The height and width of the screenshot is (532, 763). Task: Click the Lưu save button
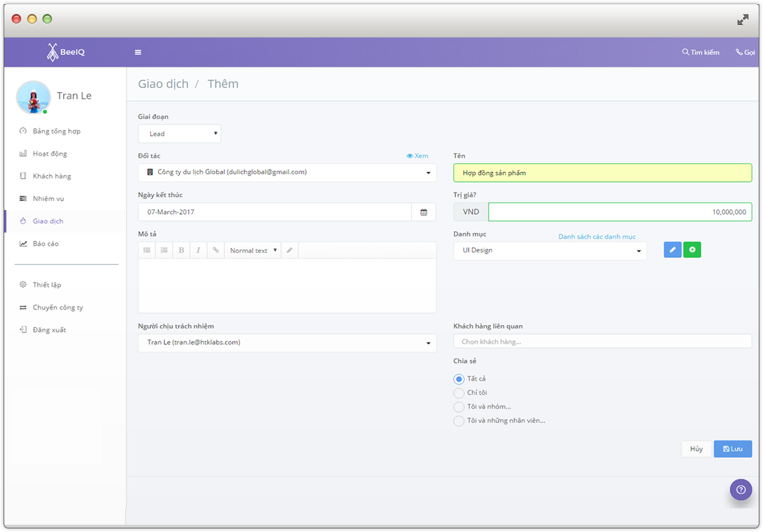click(732, 449)
